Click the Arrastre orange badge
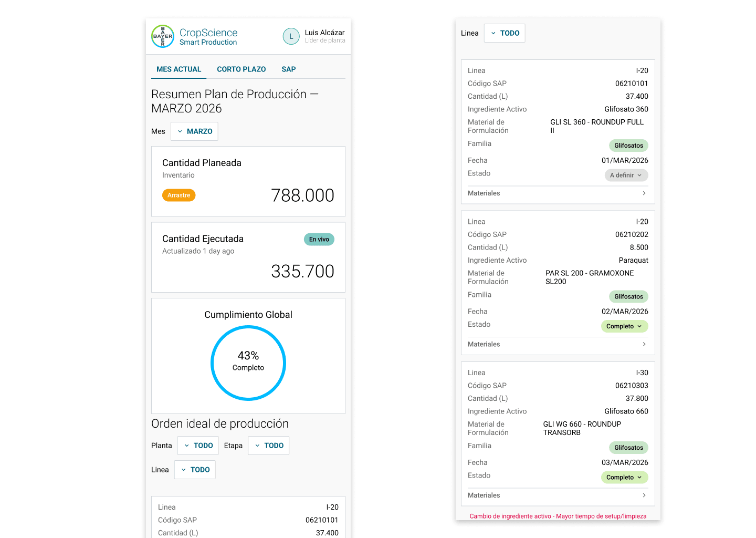The width and height of the screenshot is (756, 538). 179,195
